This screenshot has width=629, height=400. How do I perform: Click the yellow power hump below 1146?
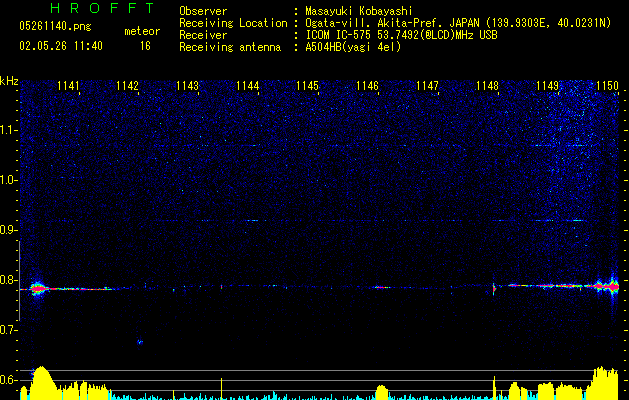click(x=382, y=392)
